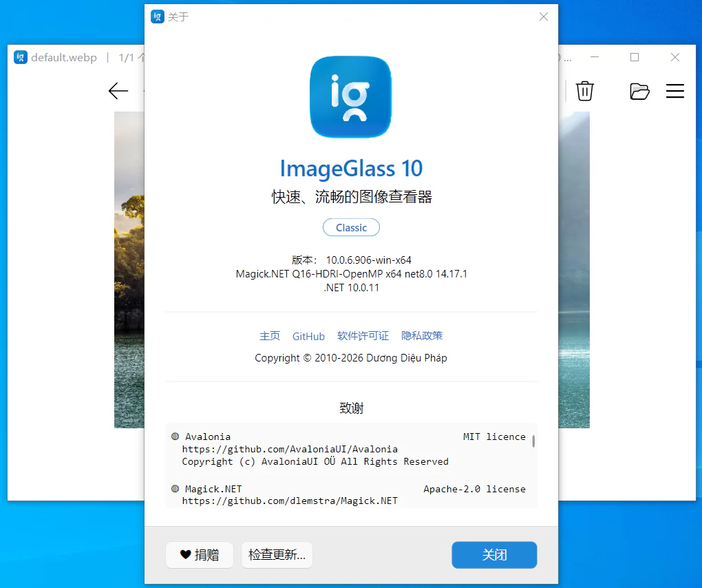702x588 pixels.
Task: Click the Avalonia GitHub URL text
Action: pos(290,449)
